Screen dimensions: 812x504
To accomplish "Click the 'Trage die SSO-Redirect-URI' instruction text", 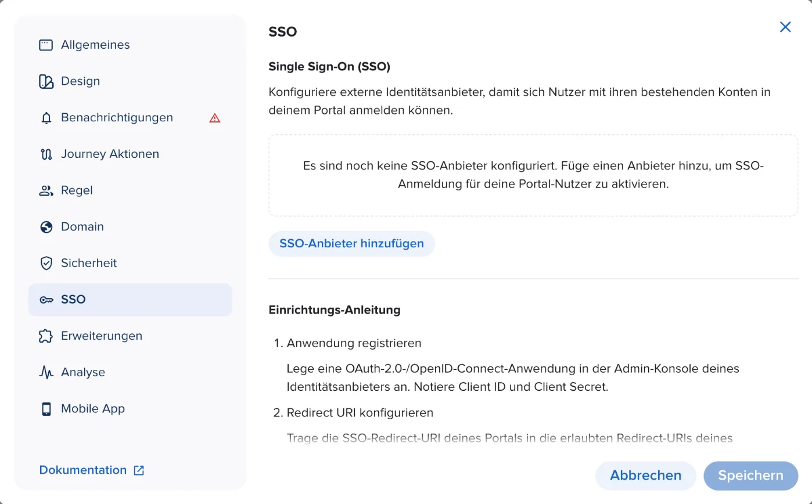I will pos(510,437).
